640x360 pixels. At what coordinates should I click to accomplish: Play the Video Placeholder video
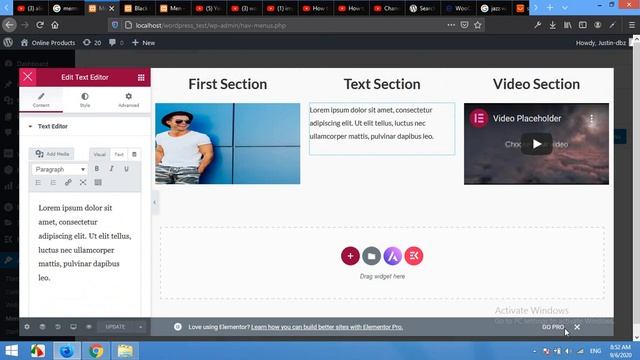[x=536, y=144]
